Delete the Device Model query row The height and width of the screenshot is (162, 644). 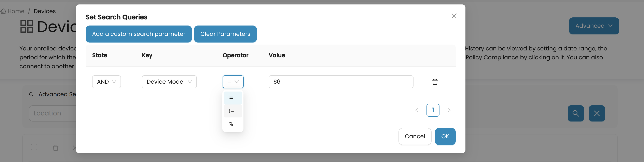435,82
